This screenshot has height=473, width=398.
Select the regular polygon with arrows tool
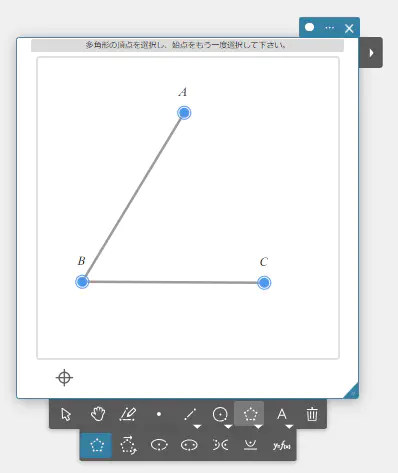[x=128, y=445]
